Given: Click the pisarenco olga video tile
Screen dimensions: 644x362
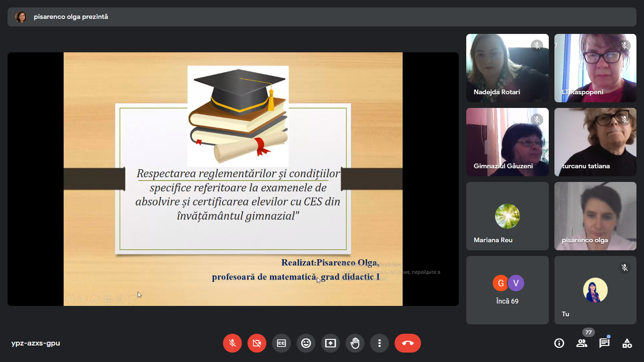Looking at the screenshot, I should [595, 216].
